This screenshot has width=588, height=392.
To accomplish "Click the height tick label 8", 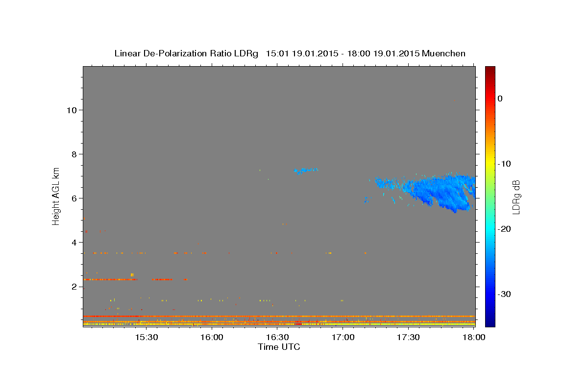I will pyautogui.click(x=73, y=154).
